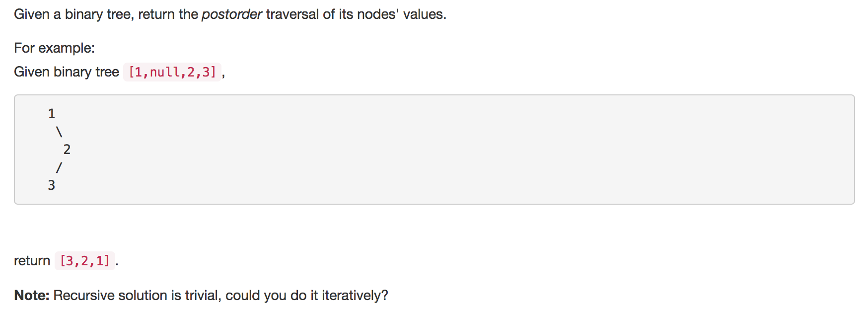The image size is (868, 310).
Task: Click the forward slash edge above node 3
Action: click(x=59, y=167)
